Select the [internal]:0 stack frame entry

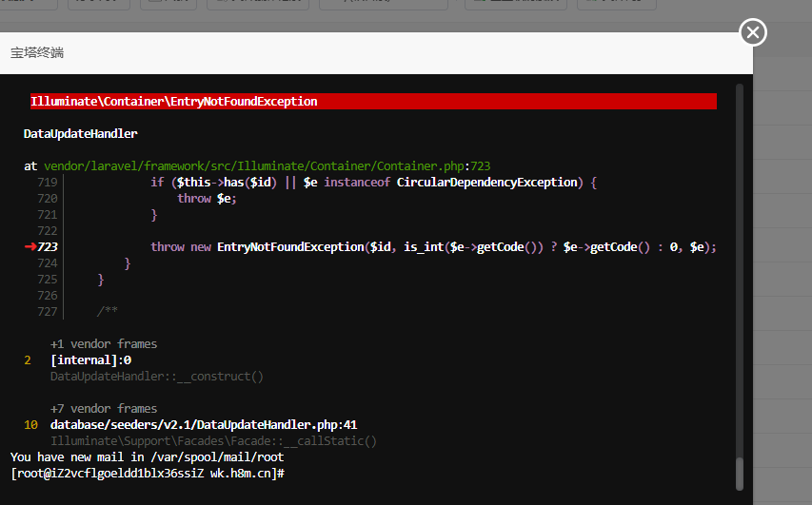[90, 360]
